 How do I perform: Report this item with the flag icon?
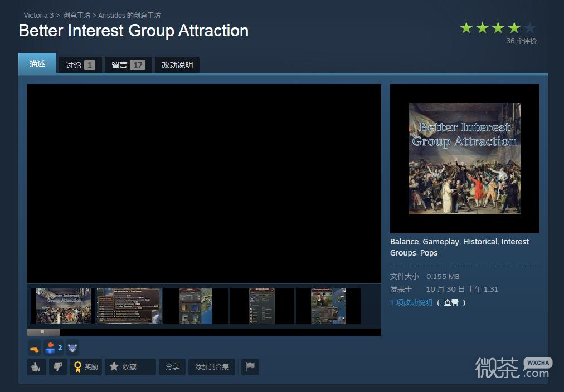(x=250, y=367)
